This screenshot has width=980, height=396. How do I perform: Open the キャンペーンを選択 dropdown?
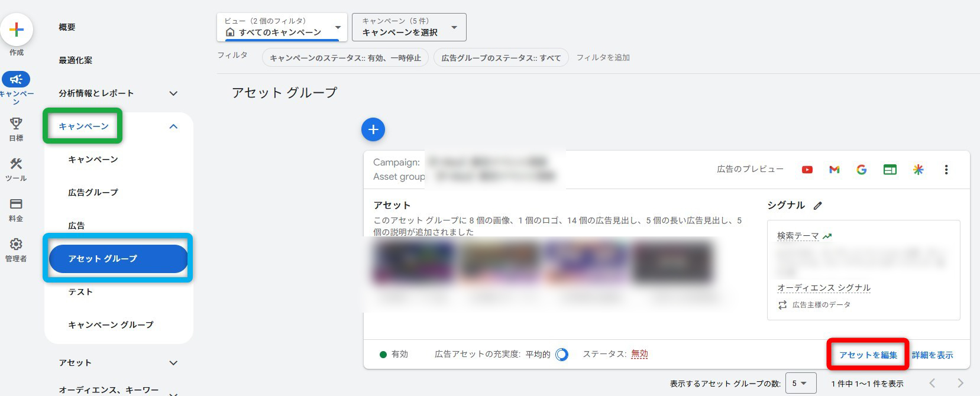[409, 27]
